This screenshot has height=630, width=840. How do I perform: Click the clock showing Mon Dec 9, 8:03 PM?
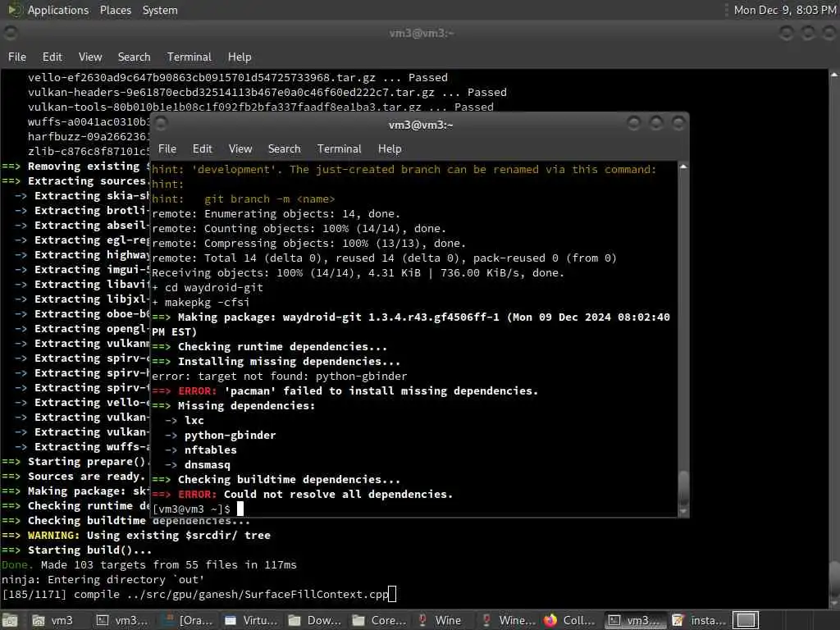(785, 10)
